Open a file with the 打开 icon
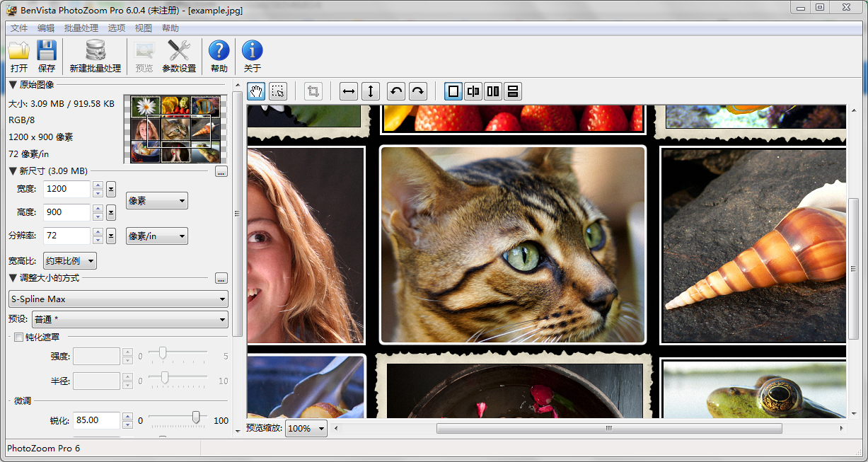868x462 pixels. click(x=19, y=57)
